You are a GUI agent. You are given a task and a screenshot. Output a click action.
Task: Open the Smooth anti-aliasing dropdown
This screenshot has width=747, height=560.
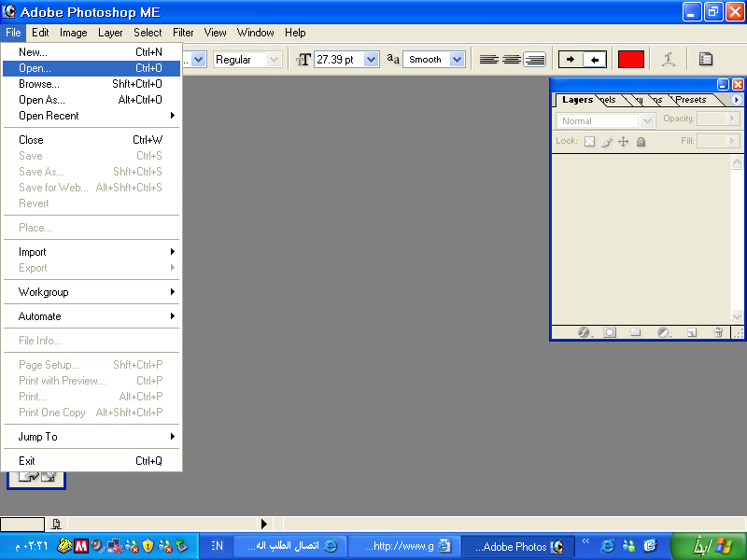click(433, 60)
